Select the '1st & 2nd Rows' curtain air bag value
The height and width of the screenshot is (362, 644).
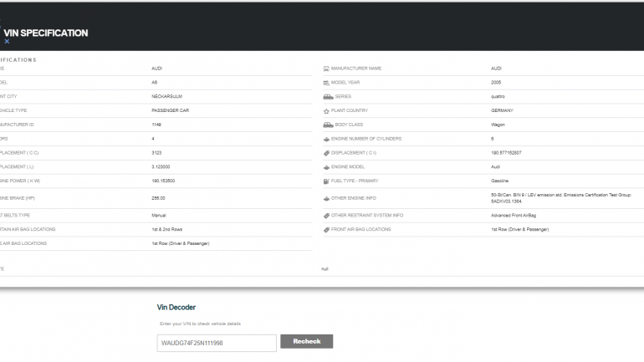166,229
